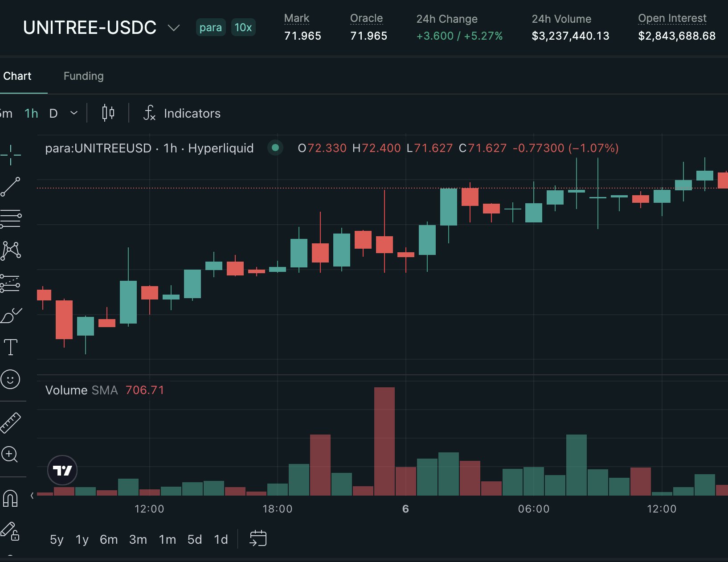Choose the XABCD pattern tool
Image resolution: width=728 pixels, height=562 pixels.
click(x=11, y=250)
